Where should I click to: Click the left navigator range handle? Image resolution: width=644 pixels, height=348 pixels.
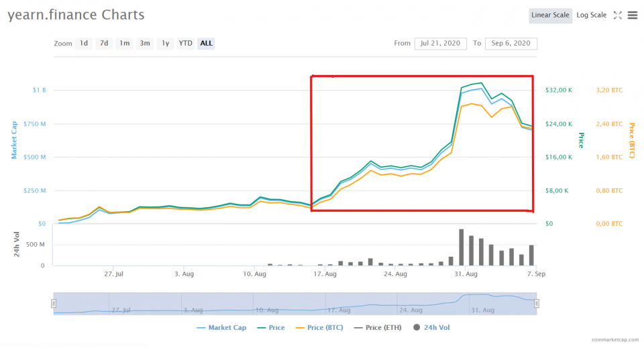click(x=54, y=304)
